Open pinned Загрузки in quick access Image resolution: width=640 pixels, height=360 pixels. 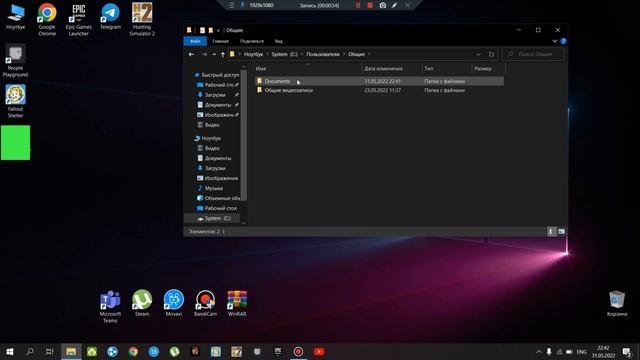pyautogui.click(x=215, y=95)
